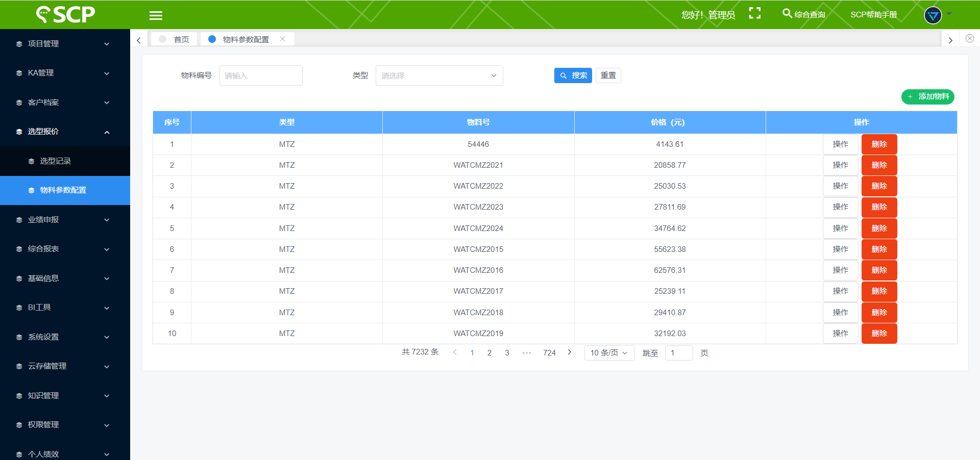Screen dimensions: 980x460
Task: Go to page 3
Action: tap(507, 353)
